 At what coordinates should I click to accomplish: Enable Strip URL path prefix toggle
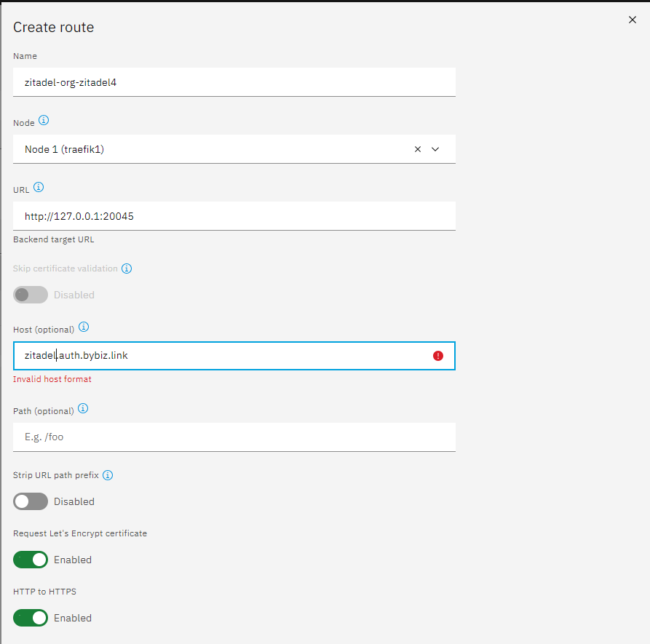click(x=31, y=501)
